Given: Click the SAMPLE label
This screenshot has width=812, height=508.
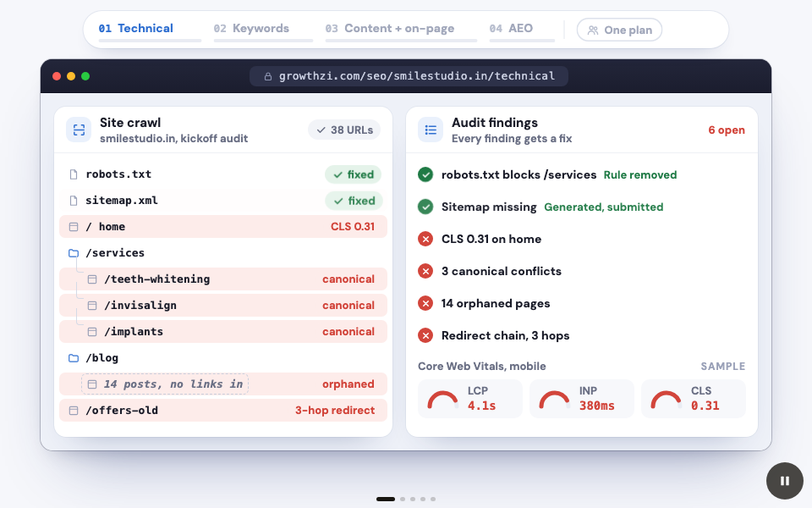Looking at the screenshot, I should pyautogui.click(x=723, y=367).
